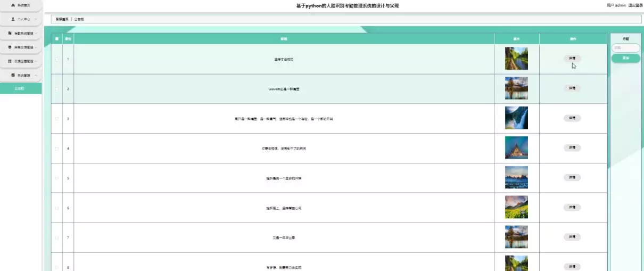Screen dimensions: 644x271
Task: Open the row 6 flower meadow thumbnail
Action: point(516,207)
